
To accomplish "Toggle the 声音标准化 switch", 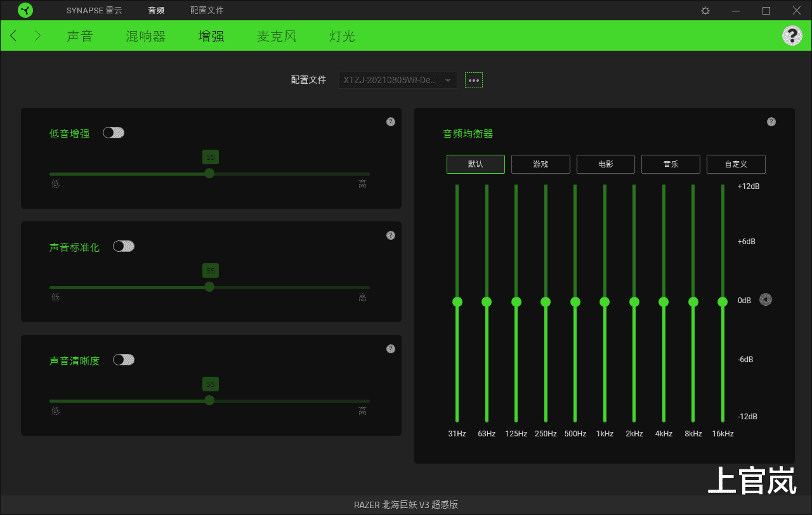I will point(124,246).
